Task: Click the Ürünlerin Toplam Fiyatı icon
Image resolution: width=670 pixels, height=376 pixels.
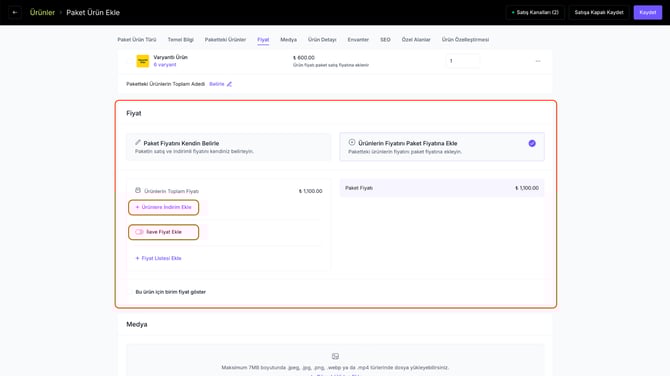Action: 138,191
